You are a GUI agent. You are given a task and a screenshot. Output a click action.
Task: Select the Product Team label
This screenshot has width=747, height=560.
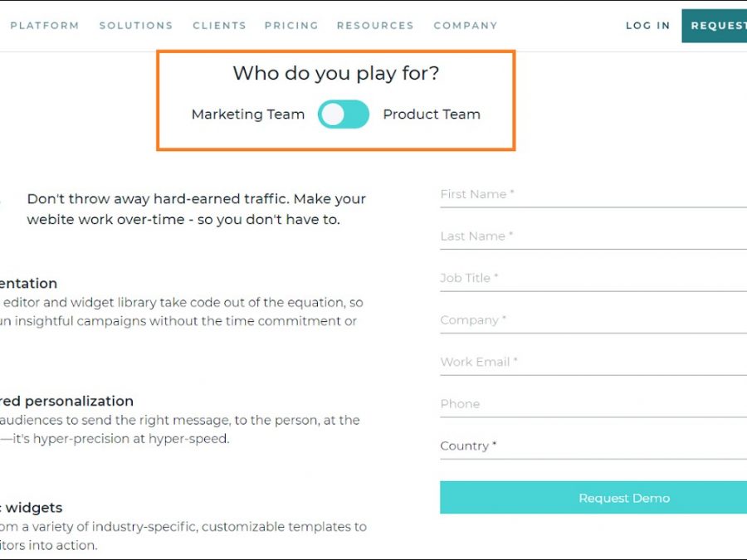tap(432, 114)
